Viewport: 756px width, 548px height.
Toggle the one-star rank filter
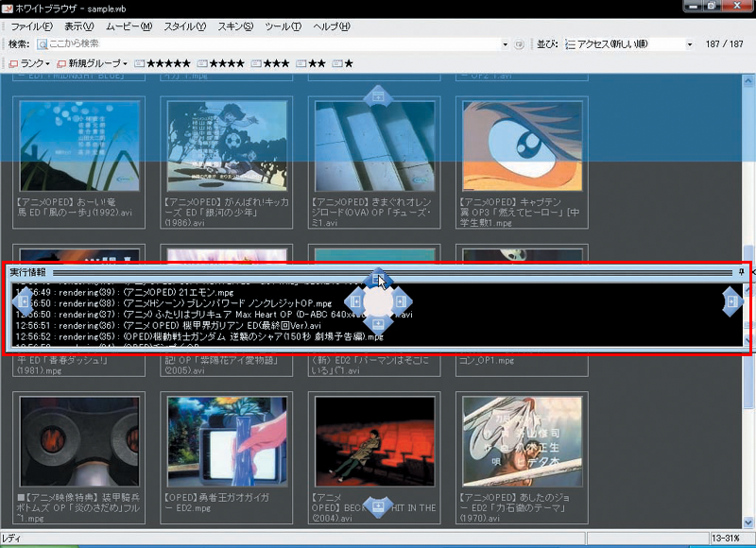(x=343, y=63)
